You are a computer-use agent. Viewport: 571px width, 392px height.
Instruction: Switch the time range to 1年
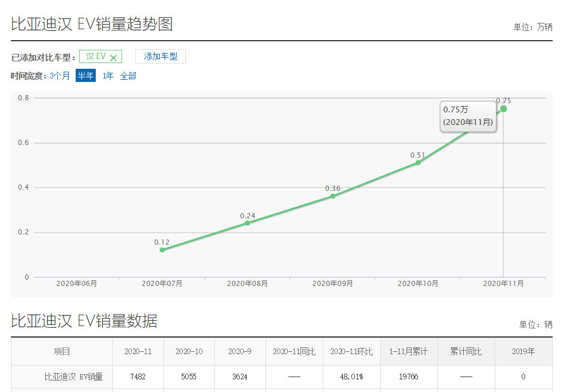pos(108,76)
